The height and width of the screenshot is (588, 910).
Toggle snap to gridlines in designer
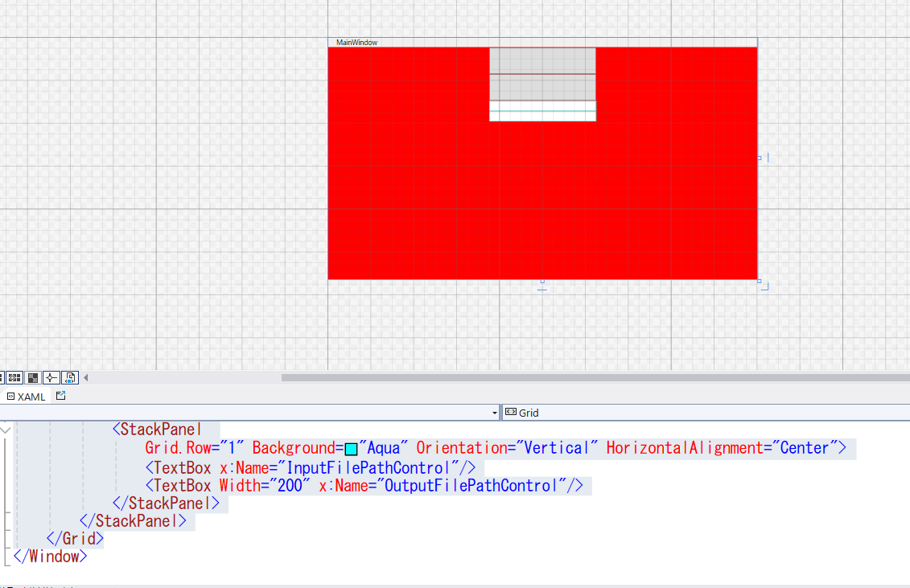click(x=14, y=378)
